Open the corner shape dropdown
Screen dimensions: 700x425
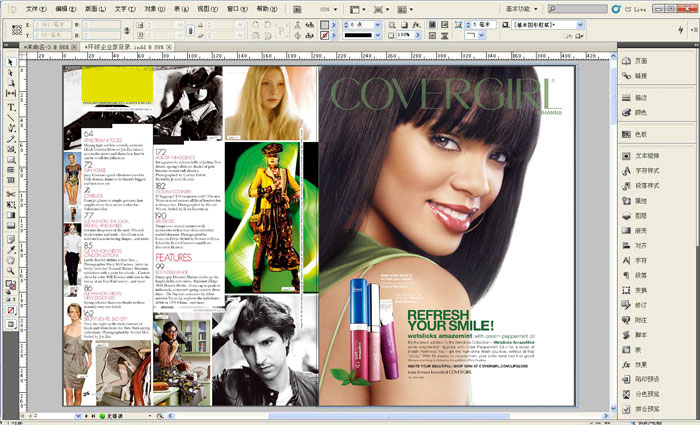point(482,35)
